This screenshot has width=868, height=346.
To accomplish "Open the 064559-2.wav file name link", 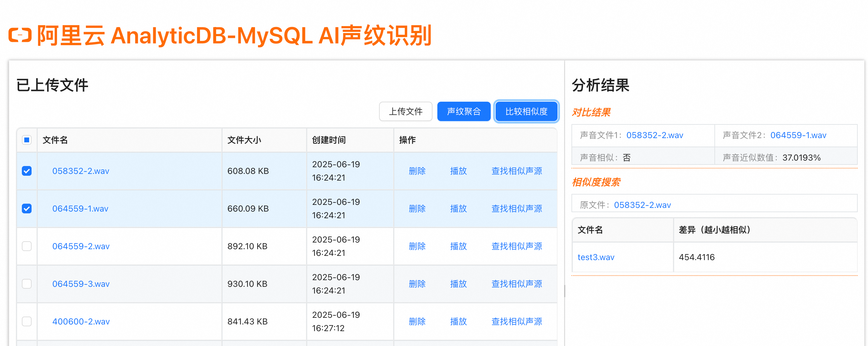I will (x=81, y=246).
